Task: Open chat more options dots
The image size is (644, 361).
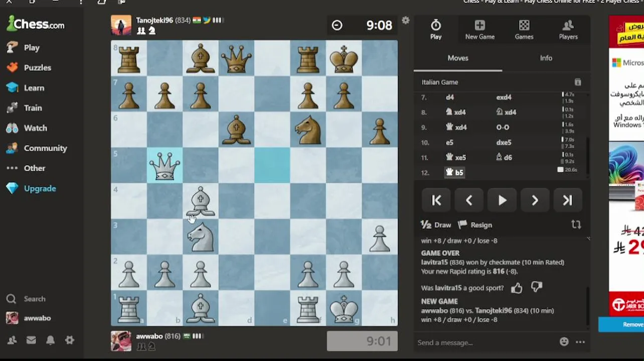Action: pyautogui.click(x=580, y=342)
